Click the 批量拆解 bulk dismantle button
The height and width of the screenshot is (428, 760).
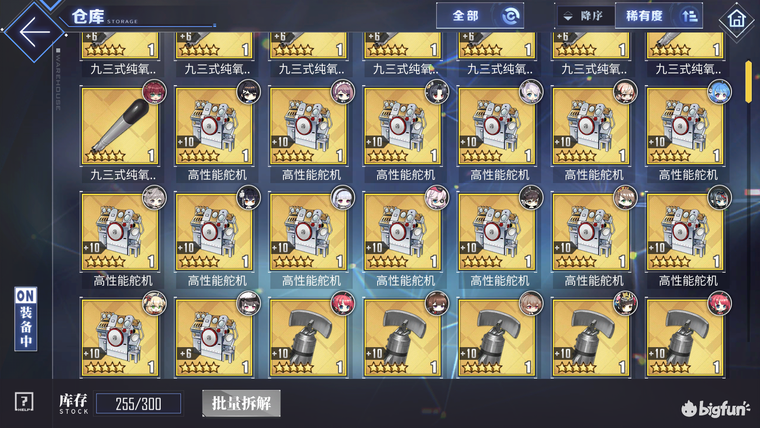click(x=241, y=403)
